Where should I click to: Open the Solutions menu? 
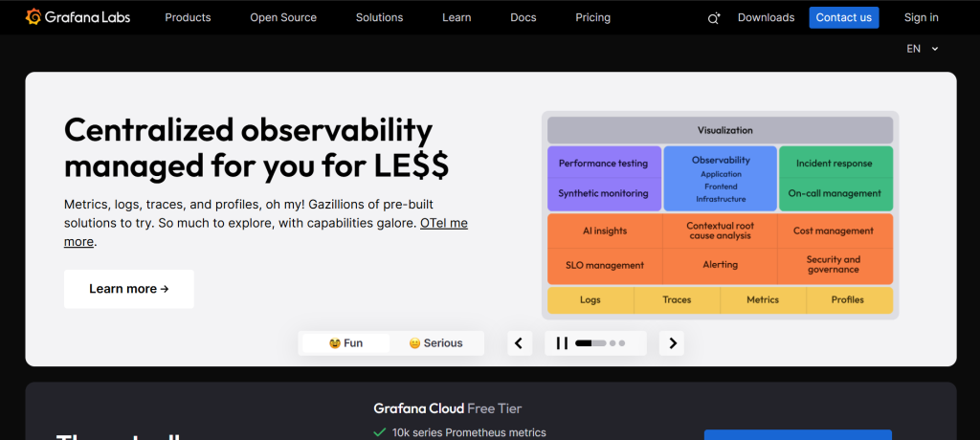pos(379,17)
